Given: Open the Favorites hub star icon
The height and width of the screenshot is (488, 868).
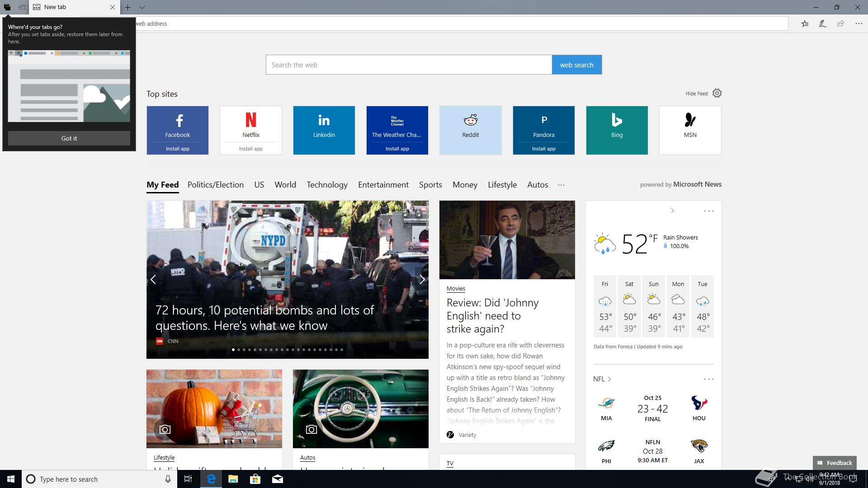Looking at the screenshot, I should (805, 23).
